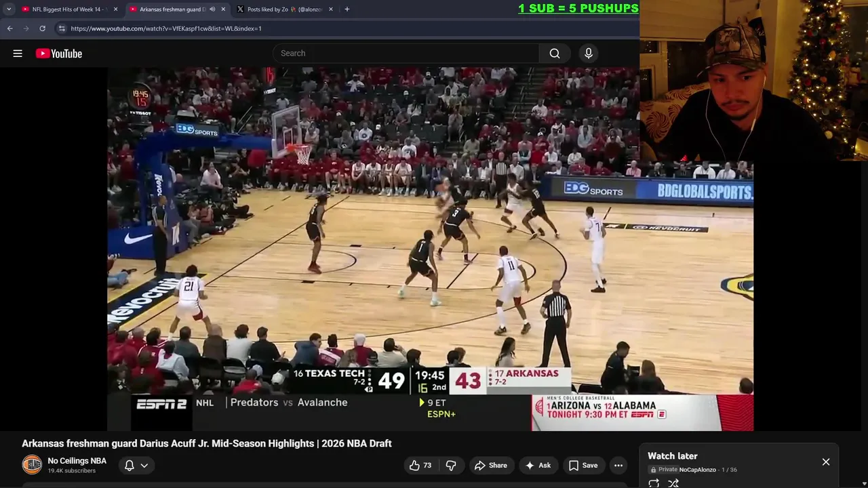Open a new browser tab
The image size is (868, 488).
(x=347, y=9)
